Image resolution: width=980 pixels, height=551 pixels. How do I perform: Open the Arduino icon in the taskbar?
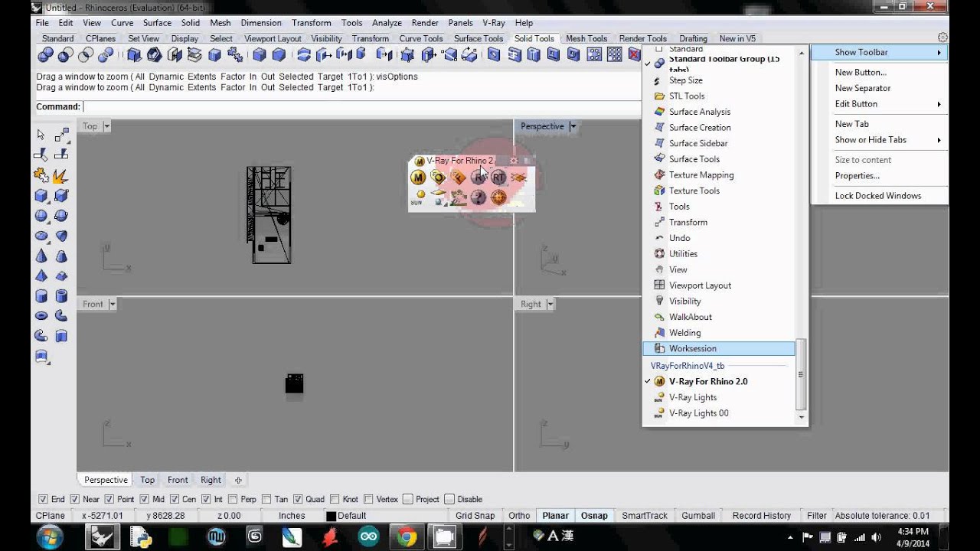[368, 537]
